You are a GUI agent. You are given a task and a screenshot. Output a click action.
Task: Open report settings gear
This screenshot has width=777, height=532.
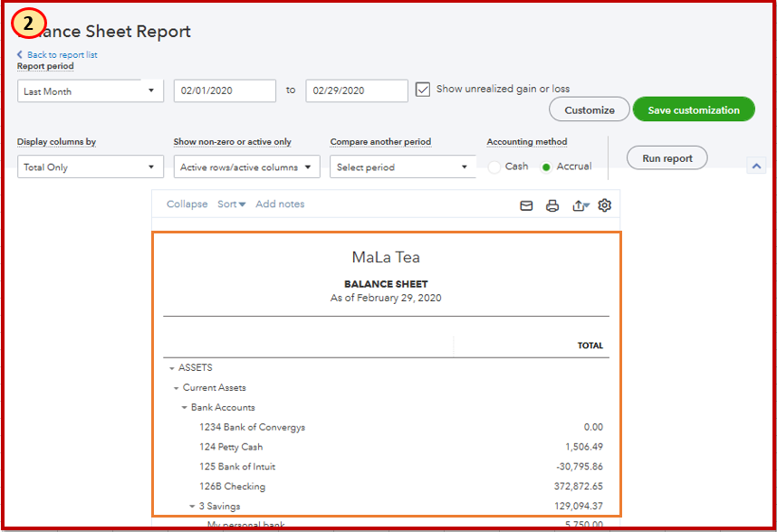coord(605,204)
